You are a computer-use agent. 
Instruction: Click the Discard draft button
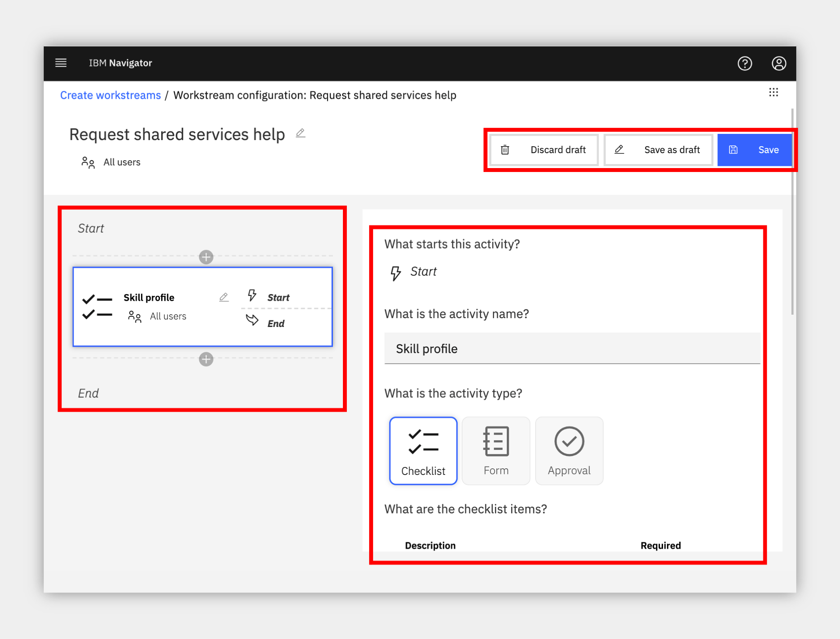pyautogui.click(x=544, y=150)
